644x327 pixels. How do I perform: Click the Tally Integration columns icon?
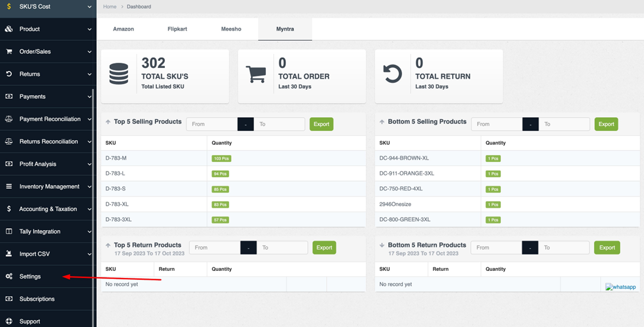click(9, 231)
